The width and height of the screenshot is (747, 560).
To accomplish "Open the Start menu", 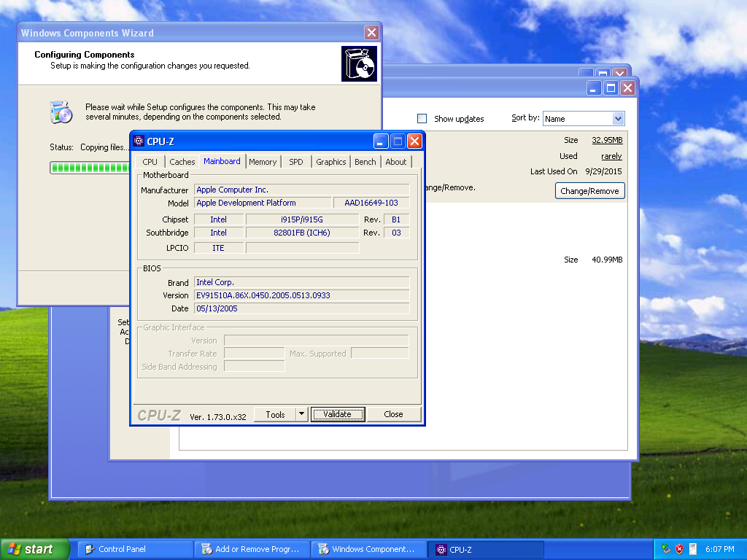I will 35,549.
